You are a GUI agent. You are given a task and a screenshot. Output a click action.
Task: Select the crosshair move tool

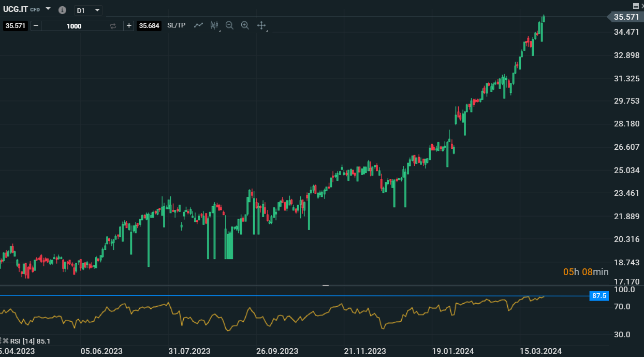coord(261,25)
